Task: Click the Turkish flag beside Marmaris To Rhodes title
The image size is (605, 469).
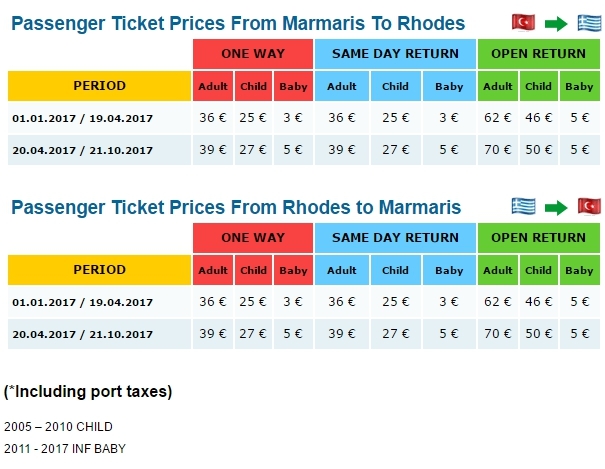Action: click(522, 22)
